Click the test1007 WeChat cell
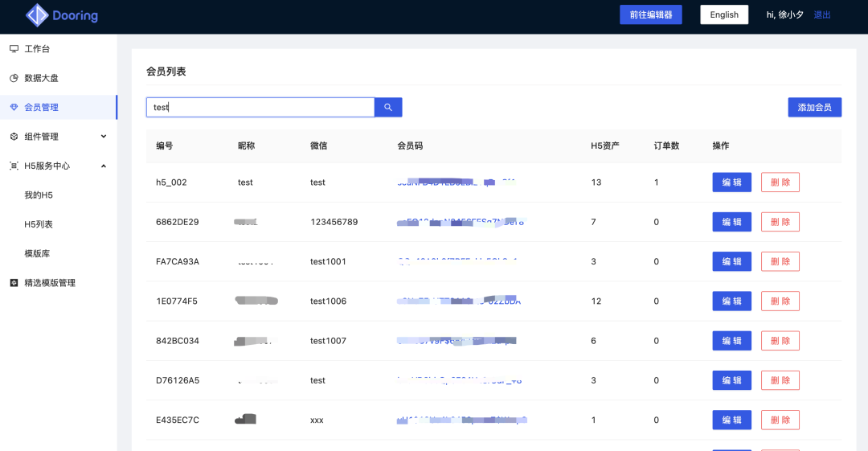 pos(328,341)
